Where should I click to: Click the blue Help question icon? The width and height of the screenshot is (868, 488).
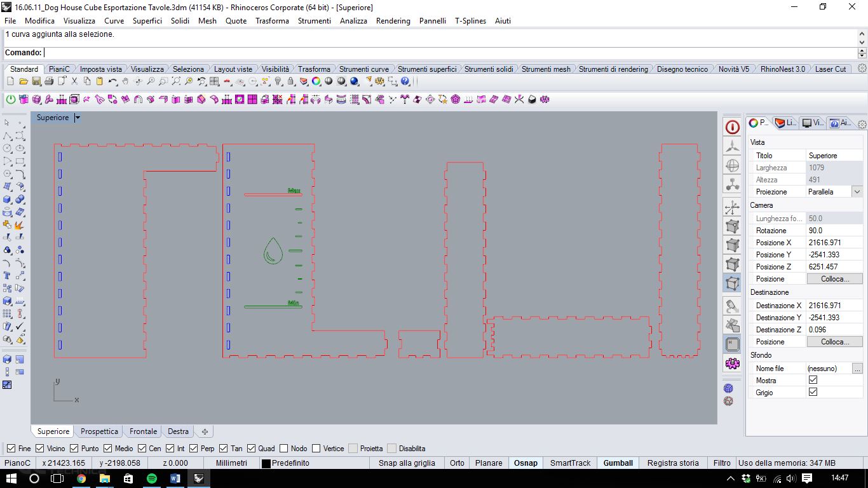pyautogui.click(x=405, y=81)
